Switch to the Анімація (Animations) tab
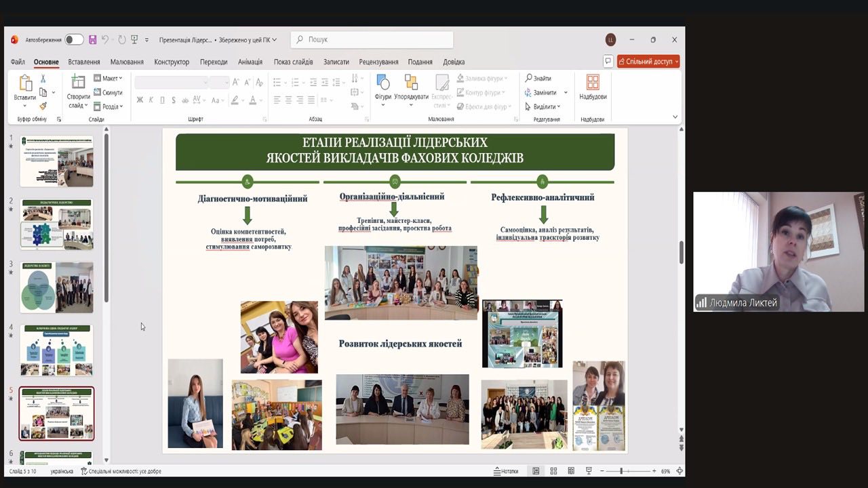868x488 pixels. [x=250, y=62]
